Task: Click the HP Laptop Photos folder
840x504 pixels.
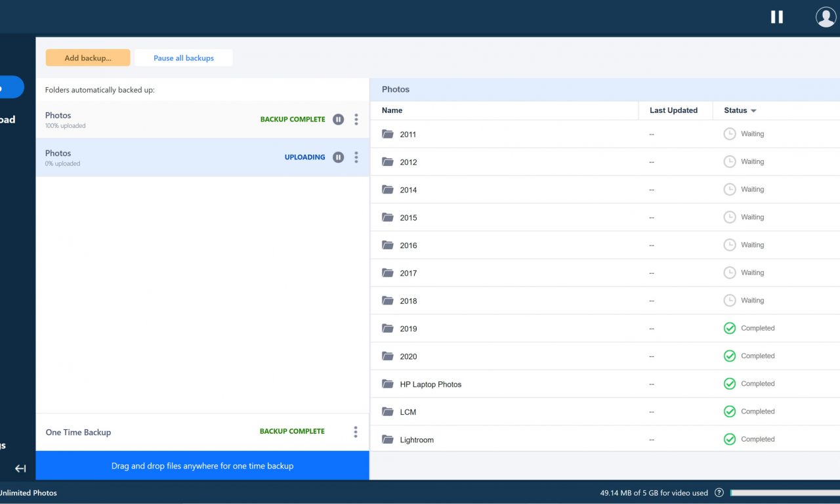Action: coord(430,385)
